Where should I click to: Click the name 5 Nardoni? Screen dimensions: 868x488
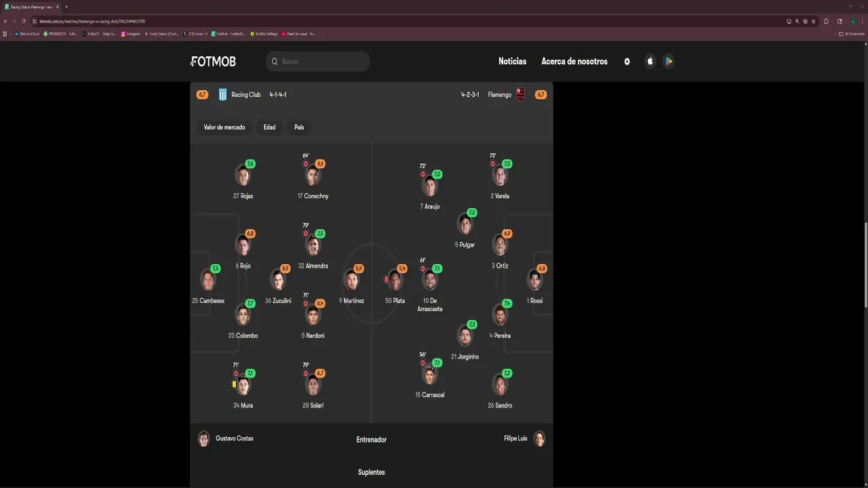coord(313,336)
